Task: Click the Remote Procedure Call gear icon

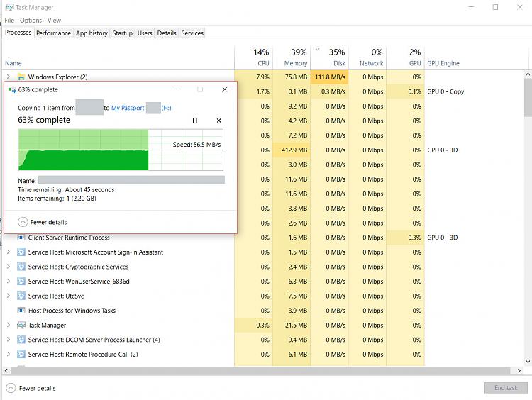Action: [x=21, y=354]
